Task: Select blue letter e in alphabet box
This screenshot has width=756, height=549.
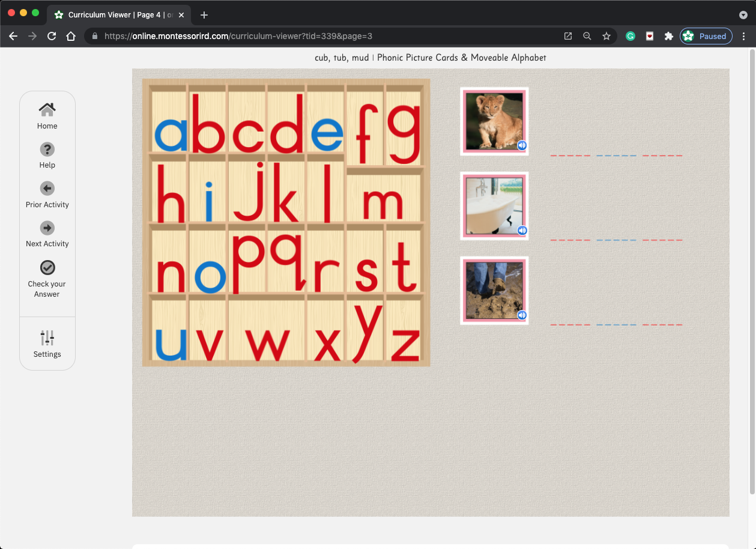Action: pos(327,133)
